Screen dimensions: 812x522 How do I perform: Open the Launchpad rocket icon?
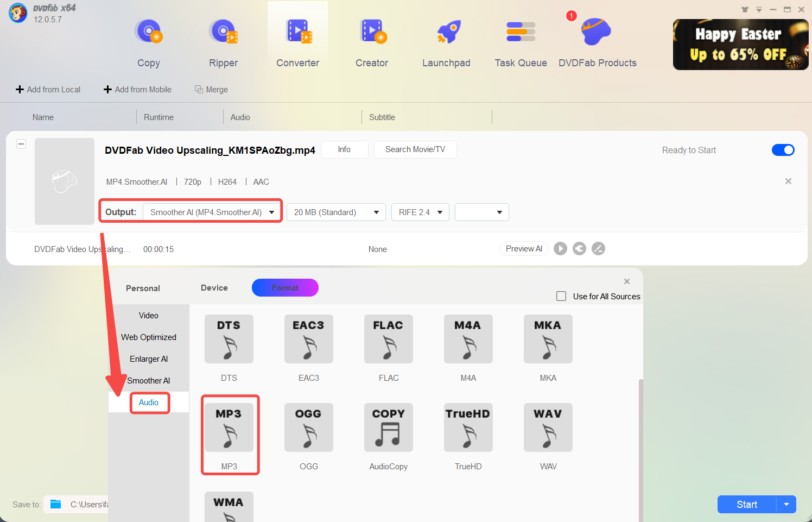tap(448, 33)
